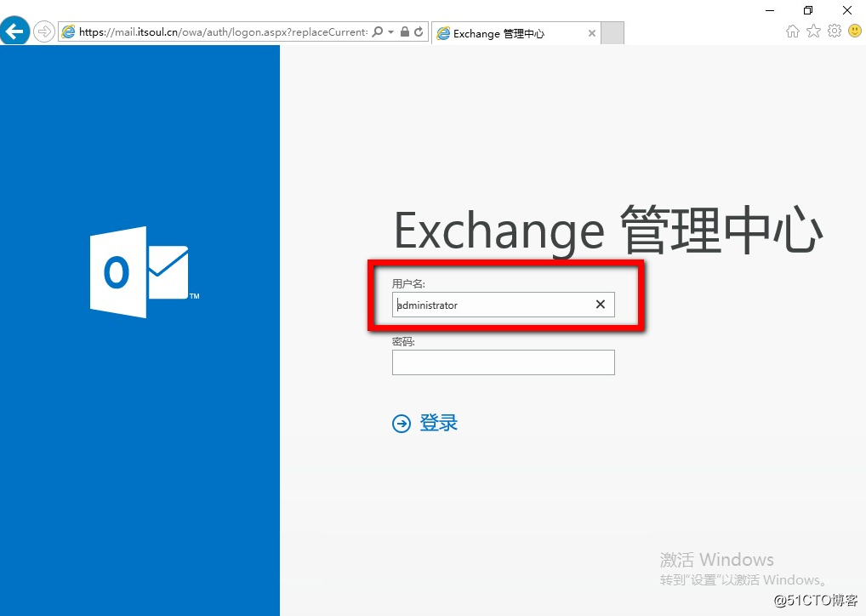Click the Outlook logo on blue panel
866x616 pixels.
point(144,271)
